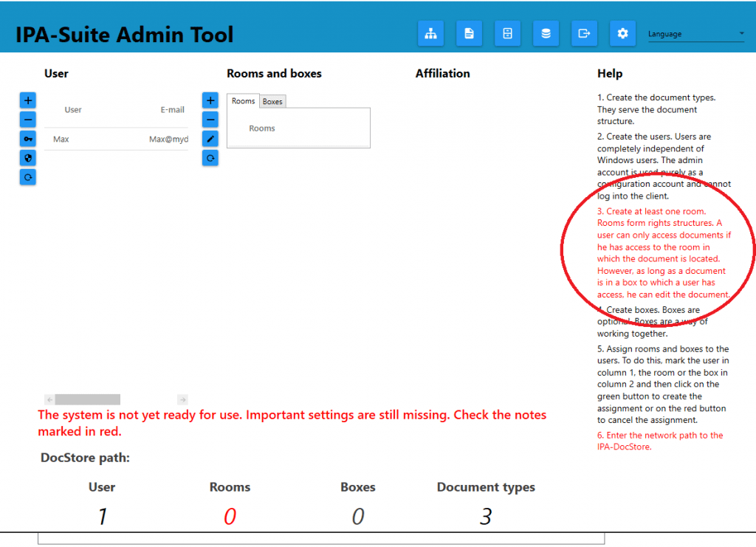Refresh the Rooms and boxes list
This screenshot has width=756, height=547.
click(210, 158)
